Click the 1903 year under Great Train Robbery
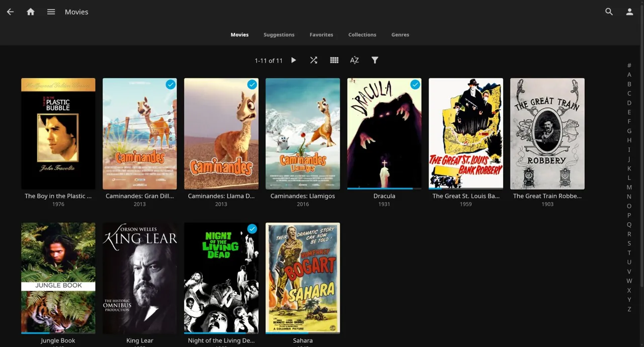 pos(547,204)
